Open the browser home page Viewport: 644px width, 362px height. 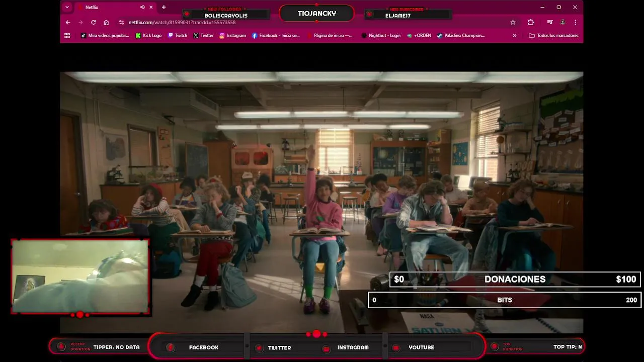[x=106, y=22]
